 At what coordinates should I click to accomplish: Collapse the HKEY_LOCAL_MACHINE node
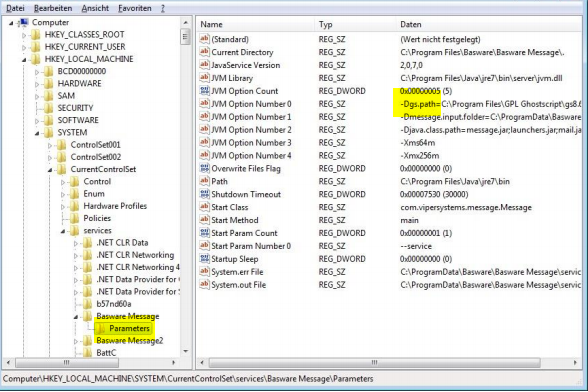click(x=24, y=60)
